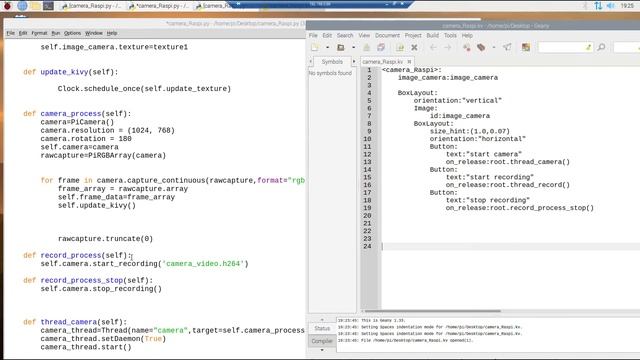The height and width of the screenshot is (360, 640).
Task: Open Geany's Build menu
Action: point(432,36)
